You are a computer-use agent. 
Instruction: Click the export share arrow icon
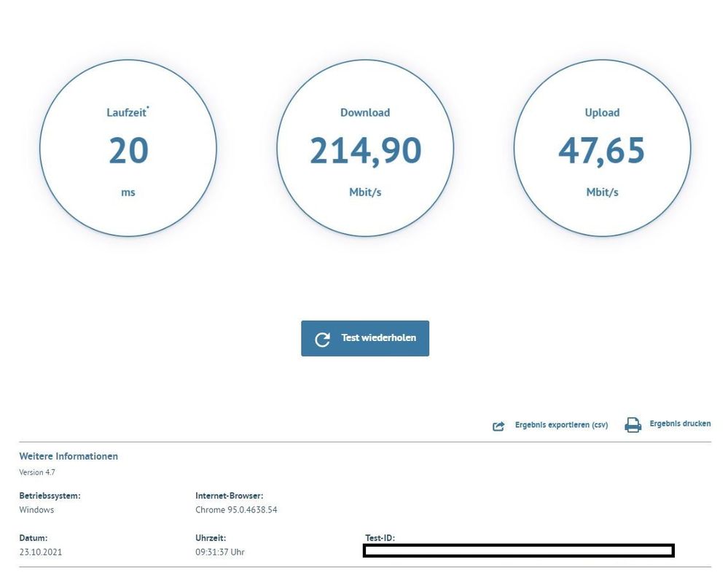pos(498,426)
